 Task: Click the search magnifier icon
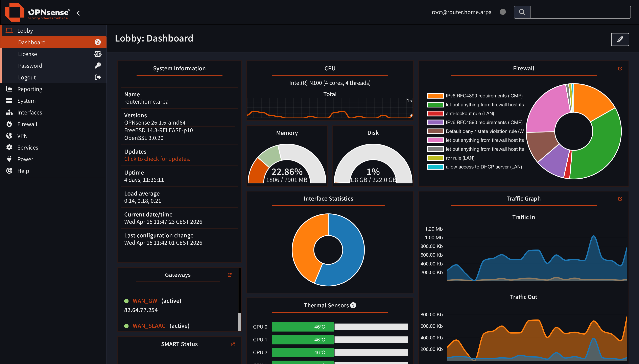coord(522,12)
